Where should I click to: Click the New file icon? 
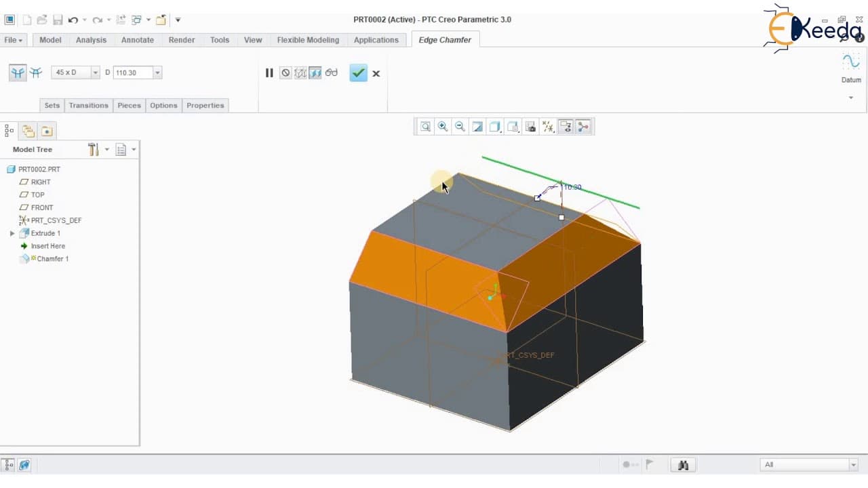pos(26,20)
